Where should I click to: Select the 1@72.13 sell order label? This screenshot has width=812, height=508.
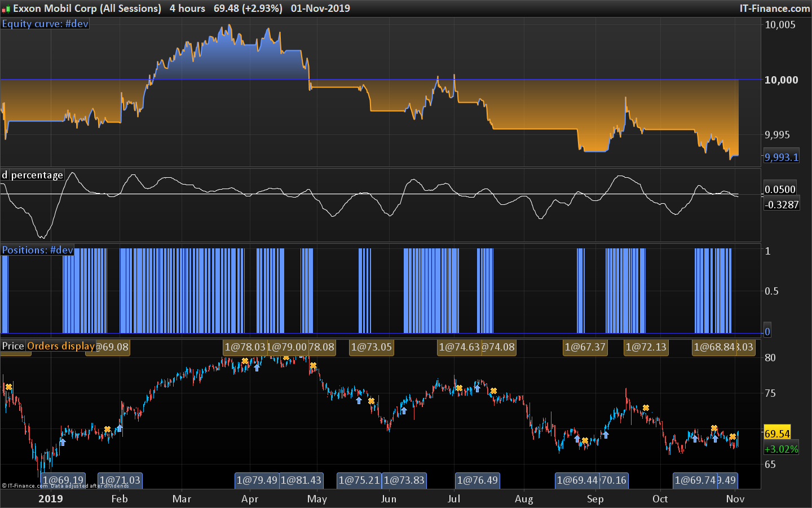[646, 347]
